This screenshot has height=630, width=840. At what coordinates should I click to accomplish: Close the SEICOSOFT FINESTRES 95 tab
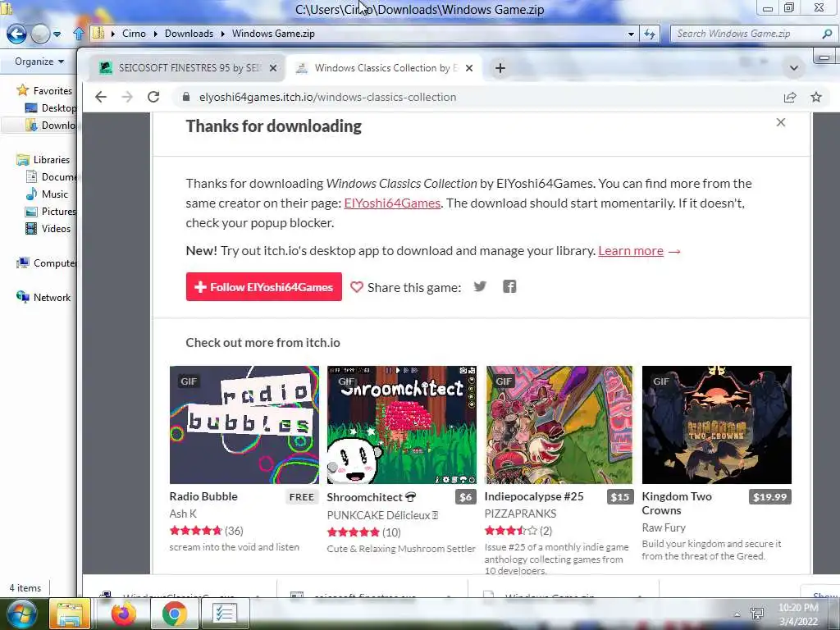point(273,68)
